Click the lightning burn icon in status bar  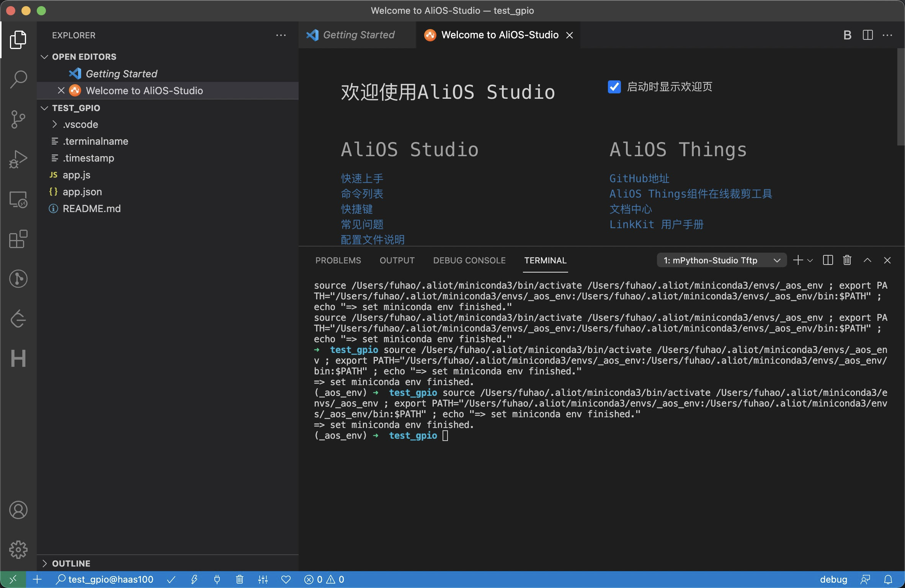point(194,580)
